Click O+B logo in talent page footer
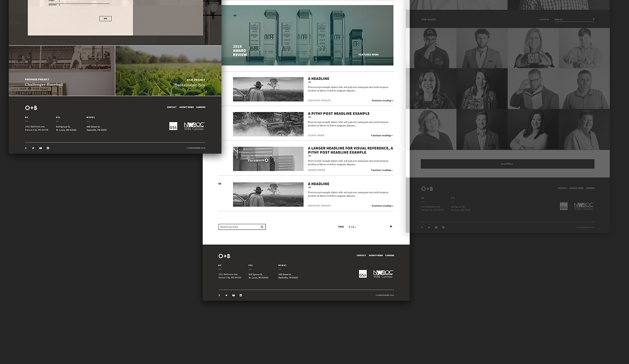The width and height of the screenshot is (629, 364). coord(427,189)
